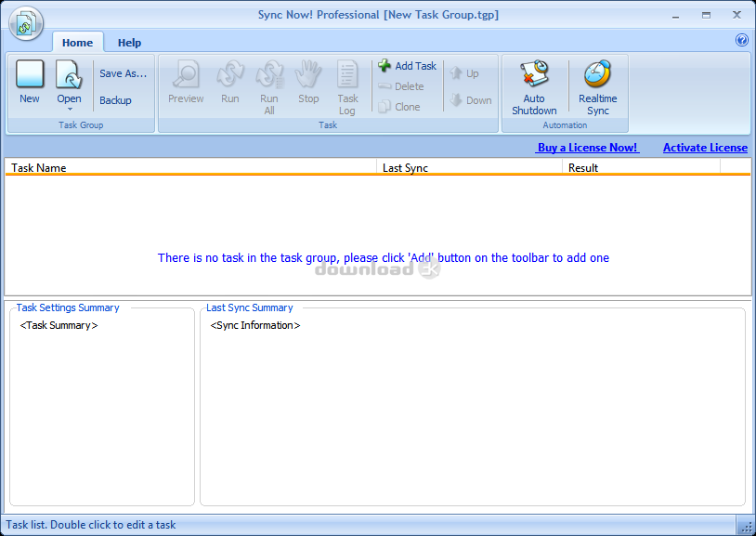
Task: Click Delete task in the ribbon
Action: [401, 86]
